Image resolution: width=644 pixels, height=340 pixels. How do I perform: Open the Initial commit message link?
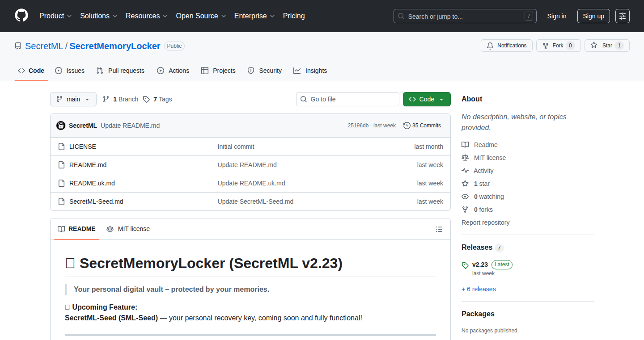[236, 147]
